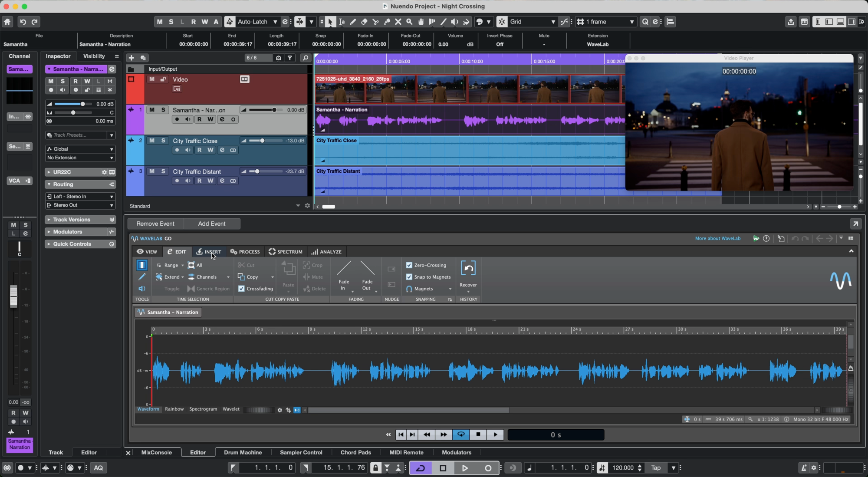Disable the Crossfading checkbox

[242, 289]
